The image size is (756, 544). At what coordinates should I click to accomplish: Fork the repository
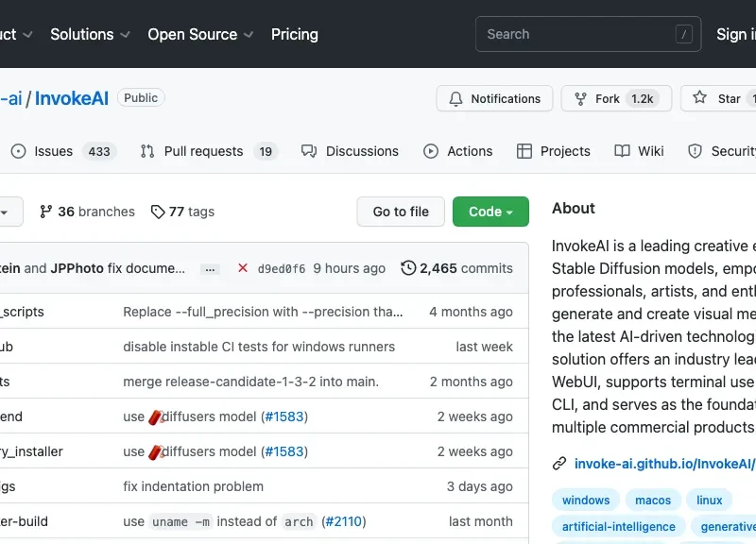coord(616,98)
